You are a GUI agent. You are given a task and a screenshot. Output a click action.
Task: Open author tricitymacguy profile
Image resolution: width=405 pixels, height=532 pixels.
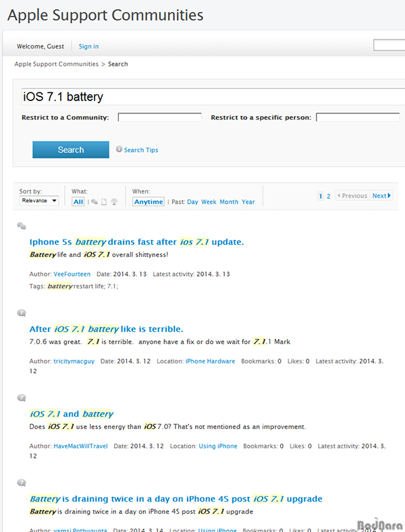click(x=74, y=361)
